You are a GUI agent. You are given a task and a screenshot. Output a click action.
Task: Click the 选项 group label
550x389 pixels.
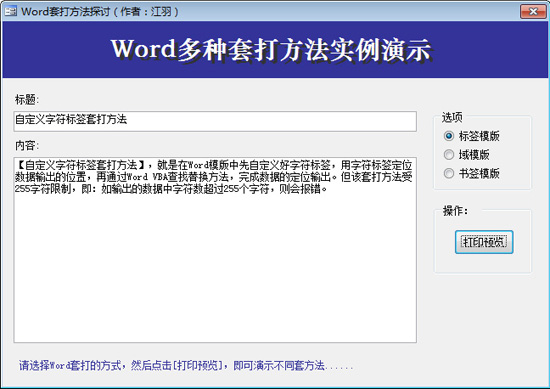tap(452, 117)
